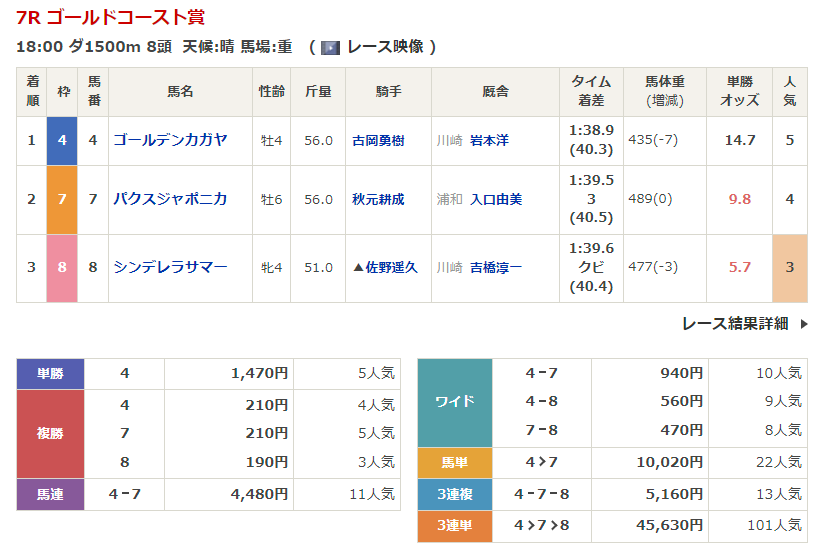Viewport: 822px width, 553px height.
Task: Open horse ゴールデンカガヤ profile
Action: (x=170, y=140)
